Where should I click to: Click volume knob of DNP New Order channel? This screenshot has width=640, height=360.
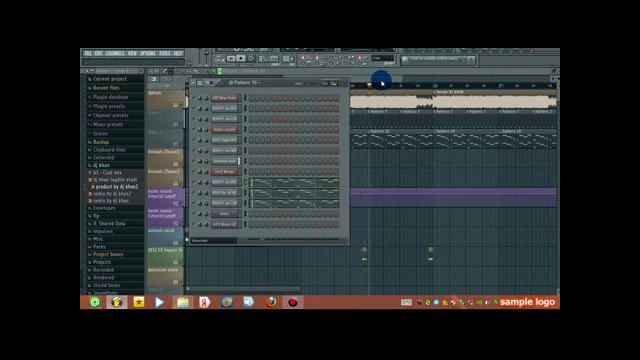coord(206,98)
